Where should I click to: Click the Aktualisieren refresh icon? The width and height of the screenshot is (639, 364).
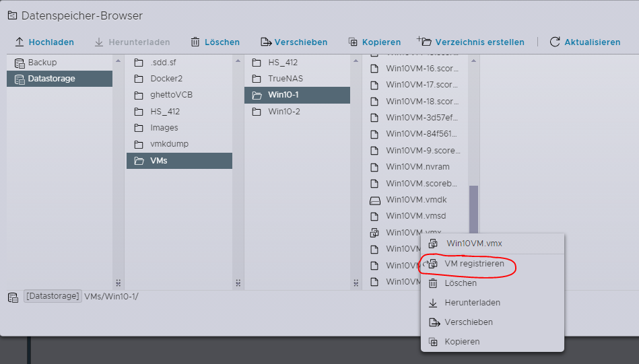[555, 42]
